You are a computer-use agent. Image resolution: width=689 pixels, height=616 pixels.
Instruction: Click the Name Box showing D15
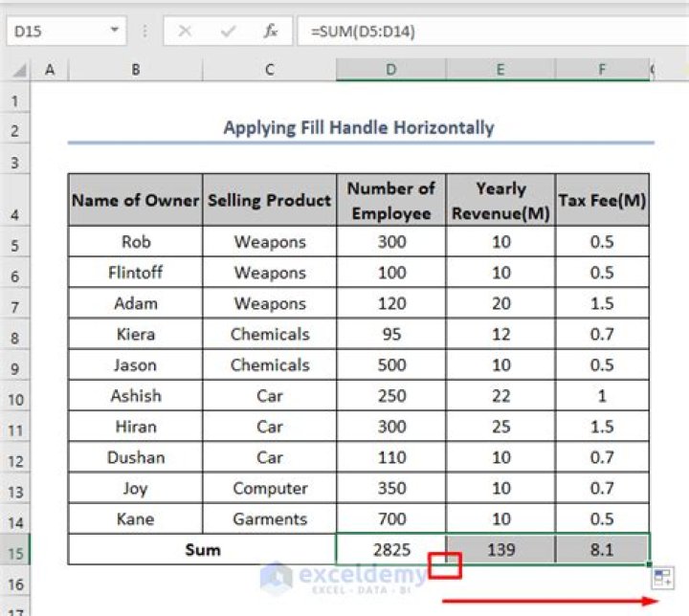point(66,31)
